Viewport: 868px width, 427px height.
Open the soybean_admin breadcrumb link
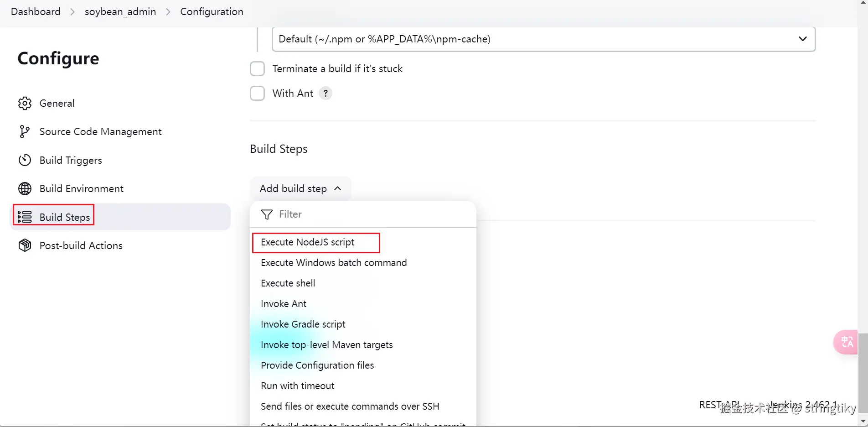120,12
